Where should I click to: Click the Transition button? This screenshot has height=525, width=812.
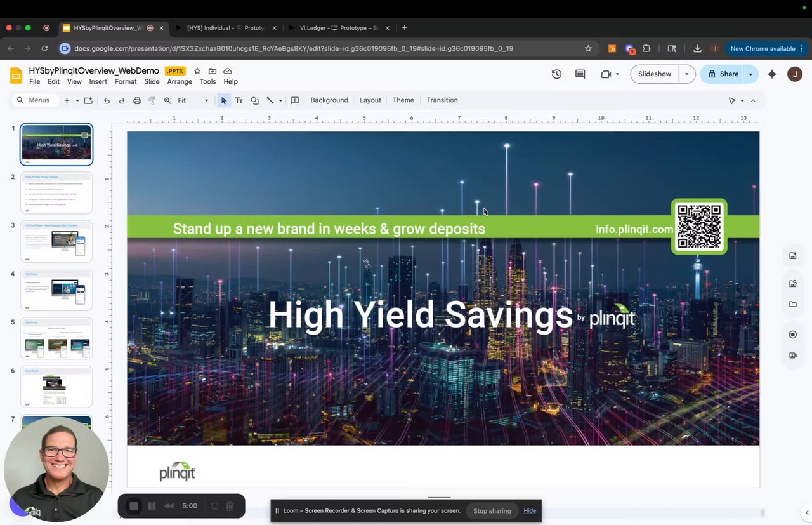point(442,100)
